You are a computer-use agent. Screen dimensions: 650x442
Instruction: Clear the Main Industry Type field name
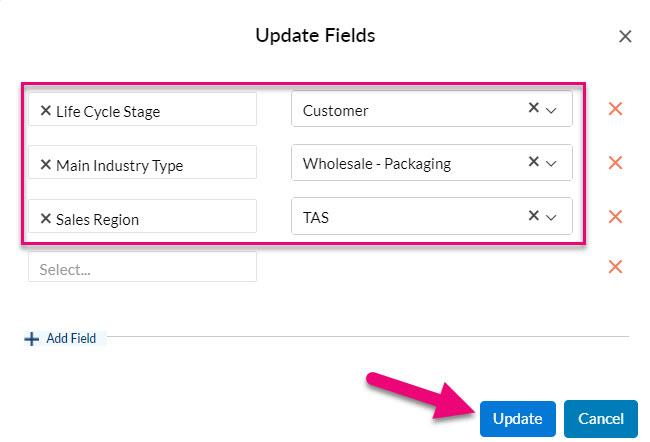pos(46,165)
